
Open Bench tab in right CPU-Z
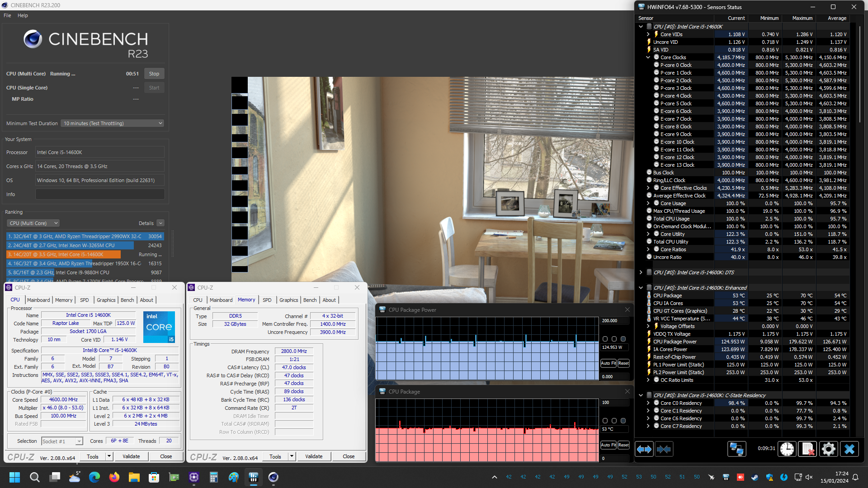[310, 300]
